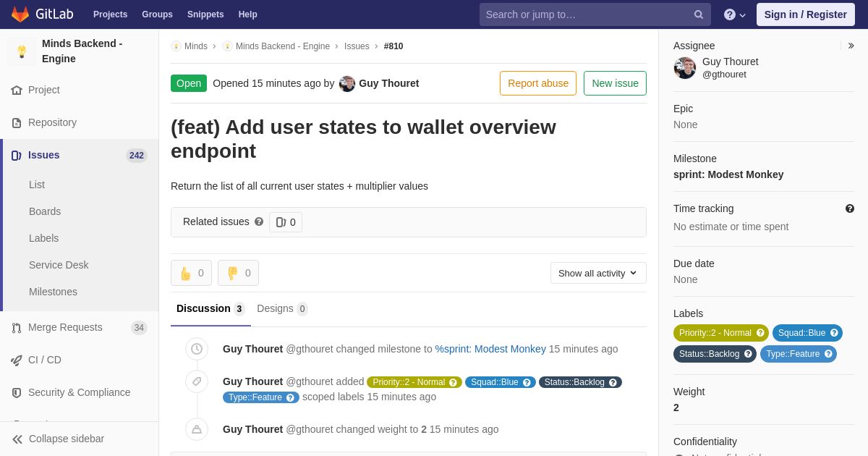Image resolution: width=868 pixels, height=456 pixels.
Task: Open Repository section icon
Action: tap(17, 123)
